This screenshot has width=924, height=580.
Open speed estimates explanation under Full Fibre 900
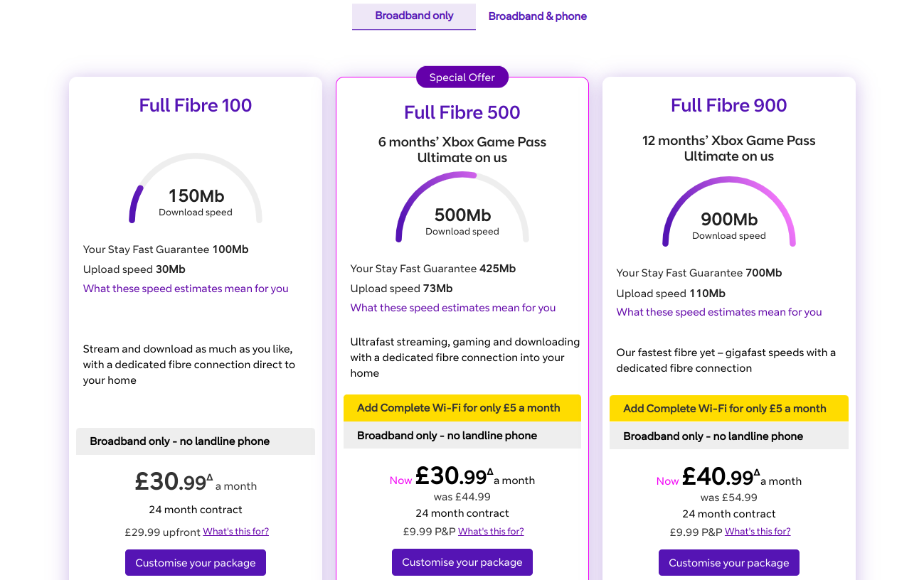718,312
